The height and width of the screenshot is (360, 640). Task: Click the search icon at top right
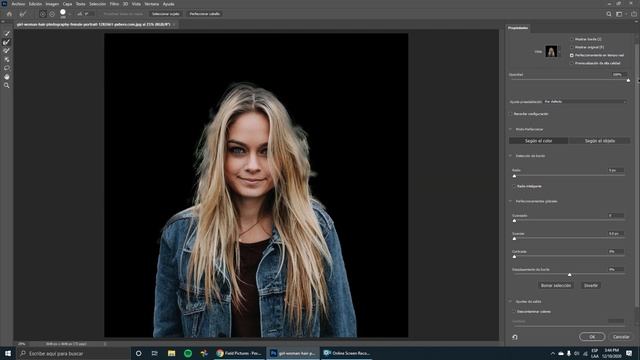[609, 14]
